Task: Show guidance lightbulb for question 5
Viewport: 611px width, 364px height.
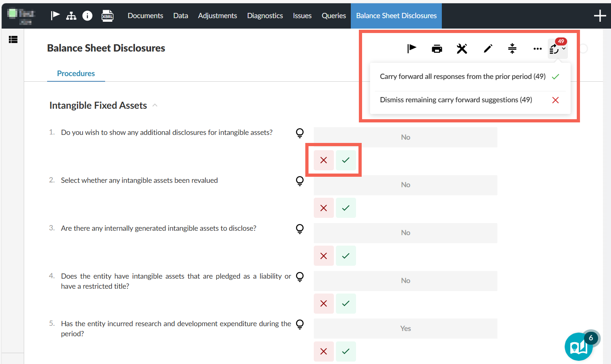Action: [x=300, y=324]
